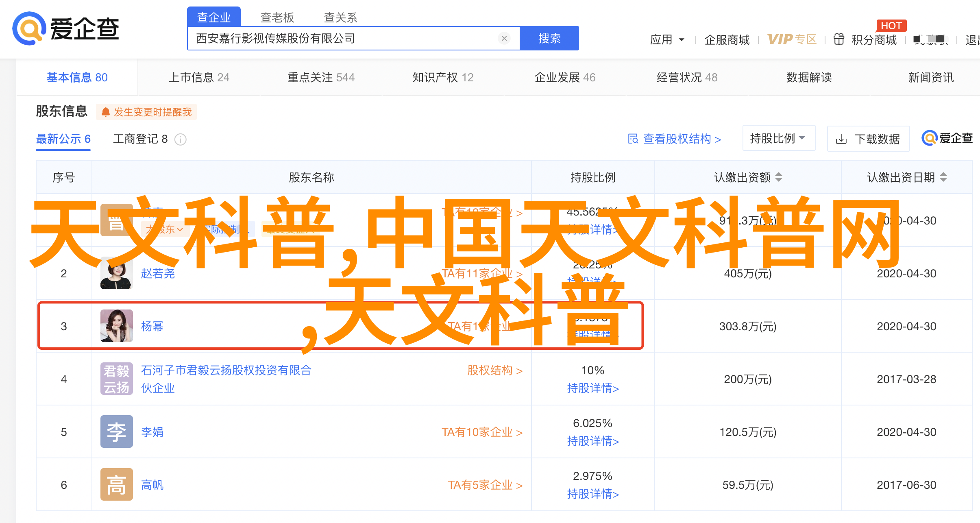Open the 持股比例 dropdown
Viewport: 980px width, 523px height.
pos(778,139)
